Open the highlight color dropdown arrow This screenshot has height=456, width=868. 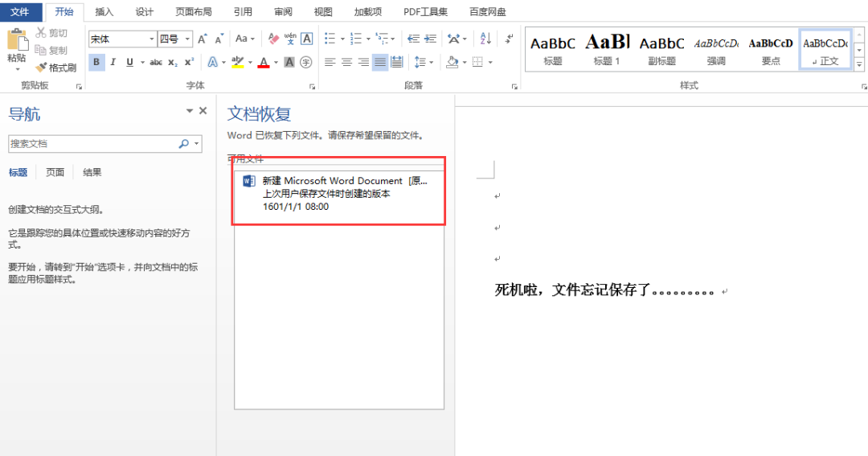(x=250, y=63)
